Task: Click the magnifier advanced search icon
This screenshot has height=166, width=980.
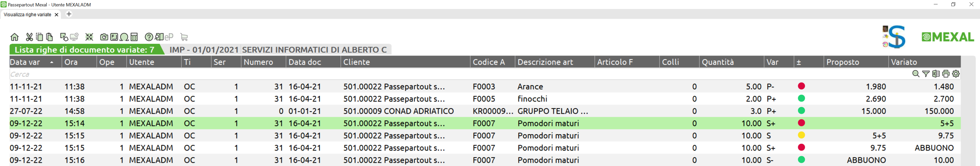Action: (916, 74)
